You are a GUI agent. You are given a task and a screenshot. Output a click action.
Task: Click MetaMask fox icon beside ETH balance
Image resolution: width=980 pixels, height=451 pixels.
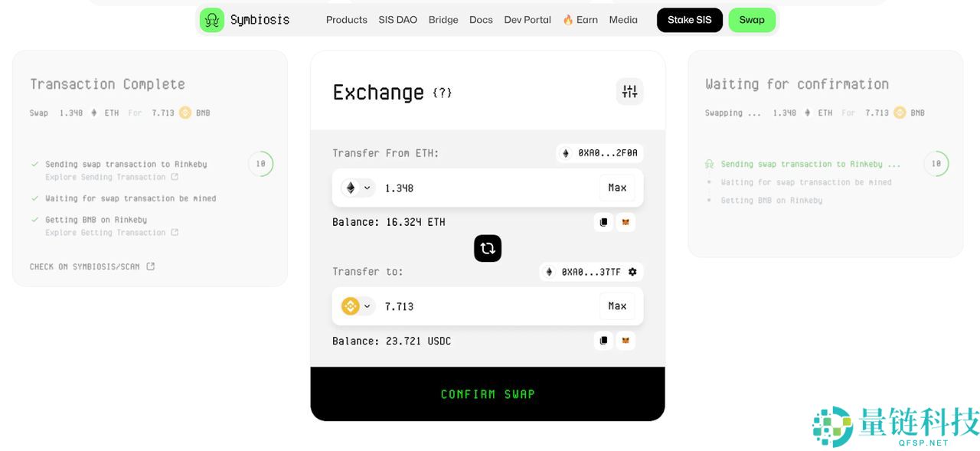pyautogui.click(x=626, y=222)
